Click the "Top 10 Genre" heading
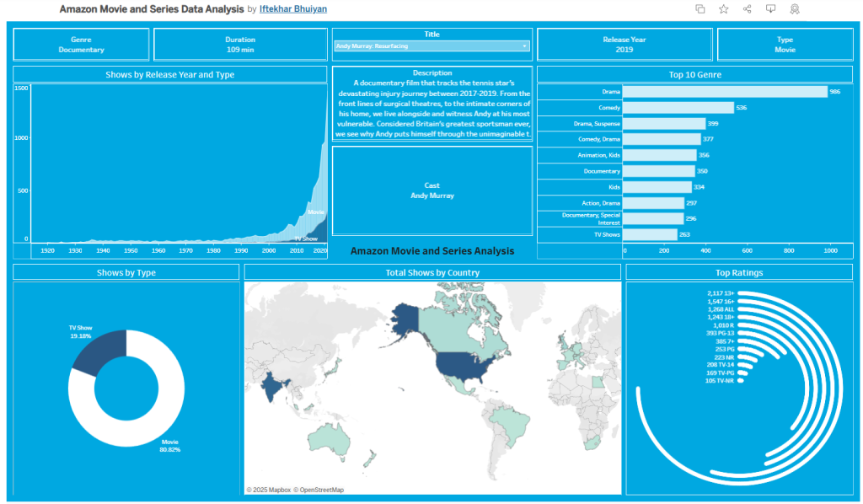Screen dimensions: 863x504 (x=695, y=74)
